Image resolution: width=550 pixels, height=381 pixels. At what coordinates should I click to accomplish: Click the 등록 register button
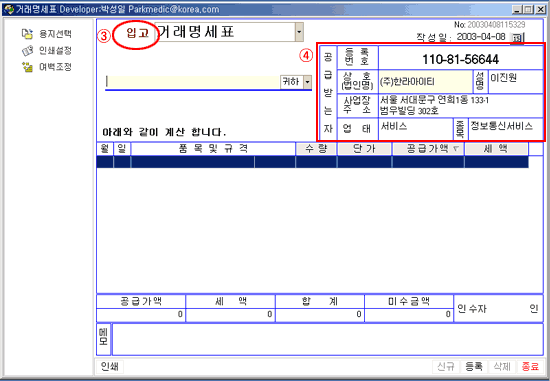(474, 367)
